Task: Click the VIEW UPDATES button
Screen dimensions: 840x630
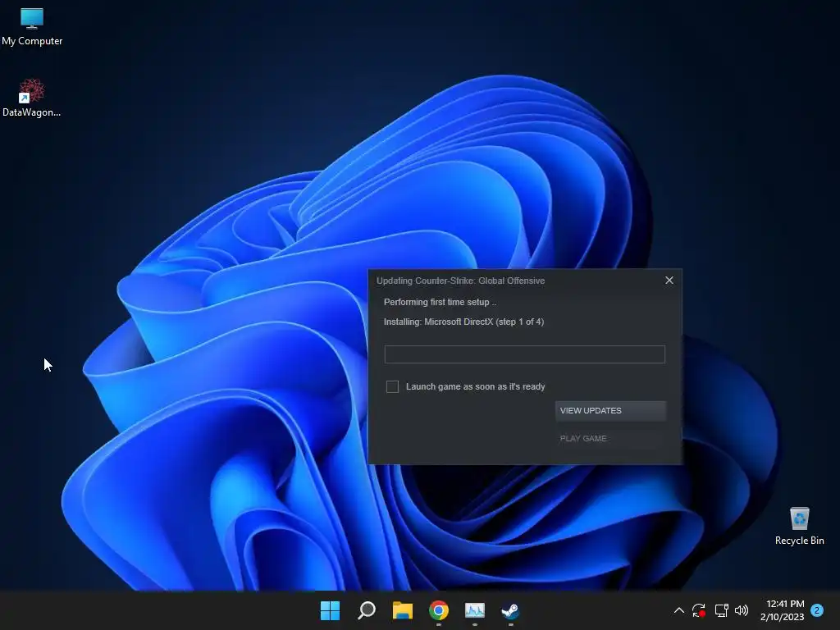Action: coord(610,410)
